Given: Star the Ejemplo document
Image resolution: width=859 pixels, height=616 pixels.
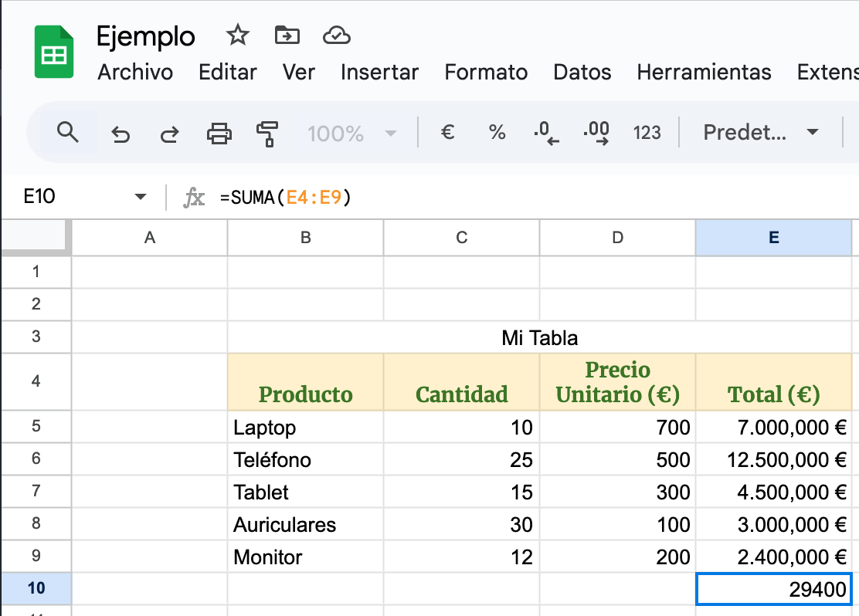Looking at the screenshot, I should coord(237,36).
